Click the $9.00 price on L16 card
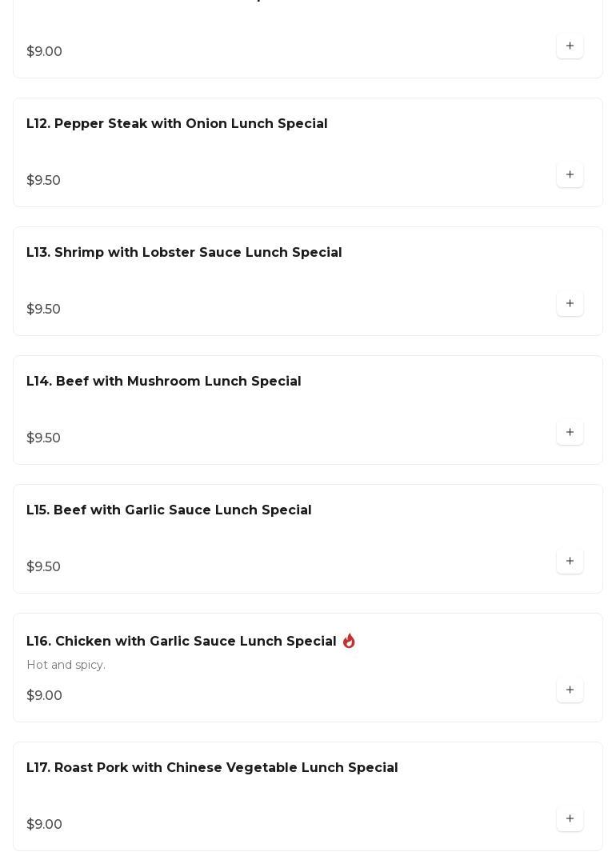 [44, 695]
